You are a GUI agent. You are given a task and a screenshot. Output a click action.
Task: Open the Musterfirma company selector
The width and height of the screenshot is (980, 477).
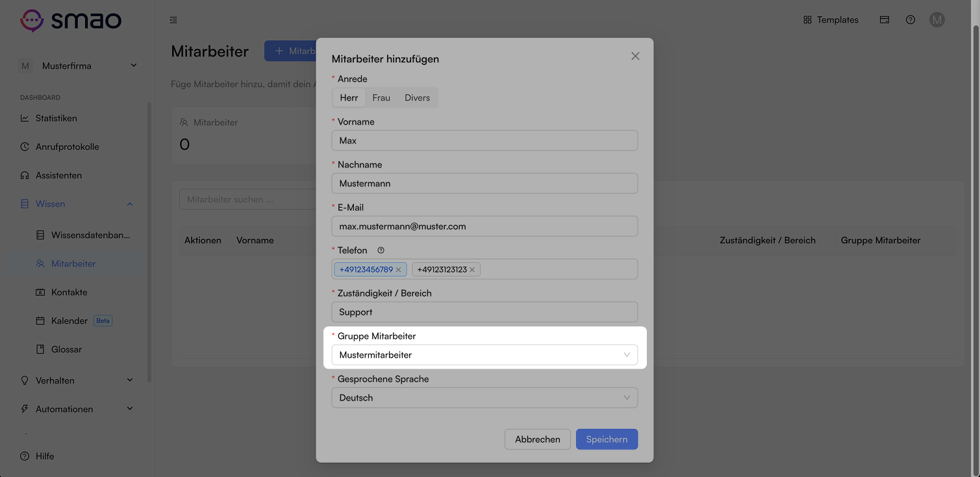[79, 66]
